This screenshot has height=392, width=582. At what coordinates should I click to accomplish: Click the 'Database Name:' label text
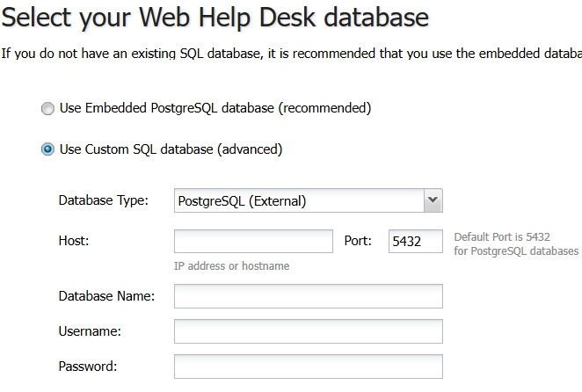click(x=106, y=296)
